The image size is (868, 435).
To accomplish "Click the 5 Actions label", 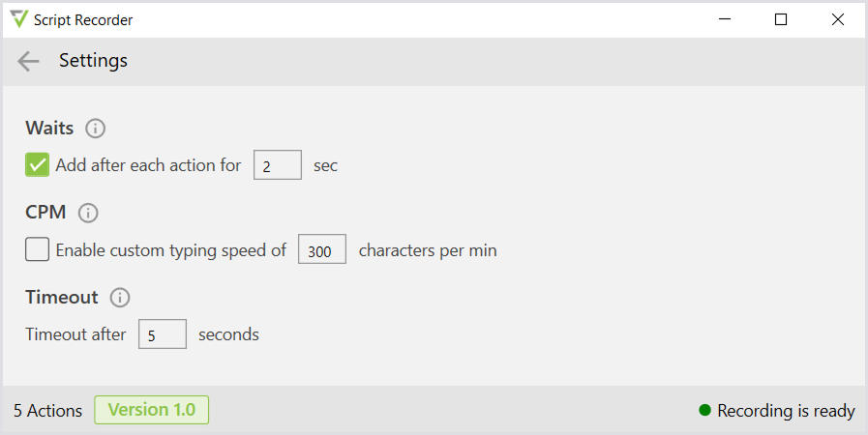I will (47, 411).
